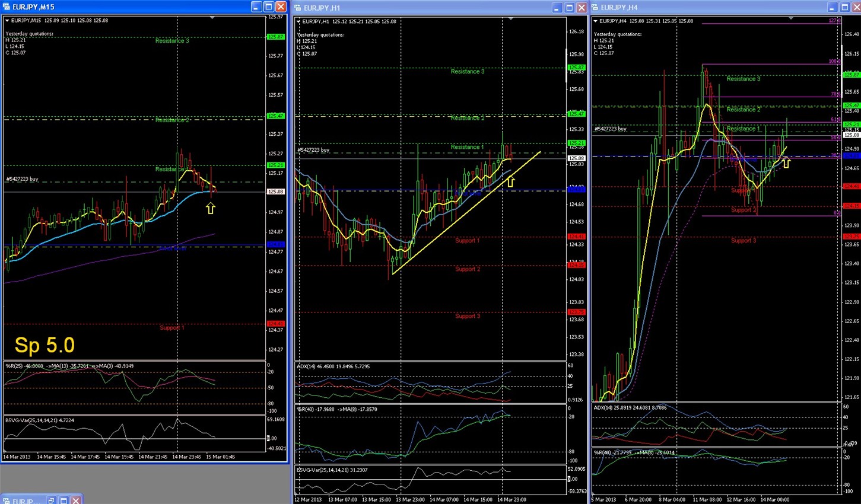Click the #5427223 buy order label on the H4 chart
Screen dimensions: 861x504
pyautogui.click(x=611, y=129)
